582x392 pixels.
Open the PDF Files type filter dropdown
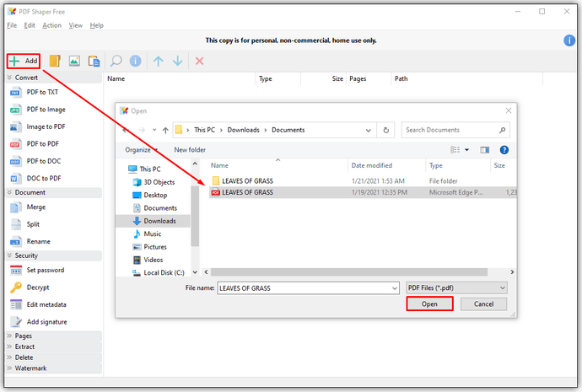[x=456, y=287]
